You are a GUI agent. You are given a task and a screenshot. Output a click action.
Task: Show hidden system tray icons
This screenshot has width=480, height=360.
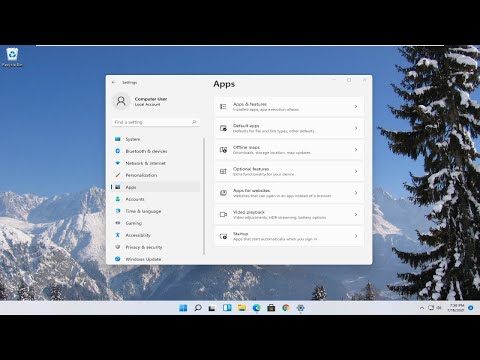coord(422,308)
